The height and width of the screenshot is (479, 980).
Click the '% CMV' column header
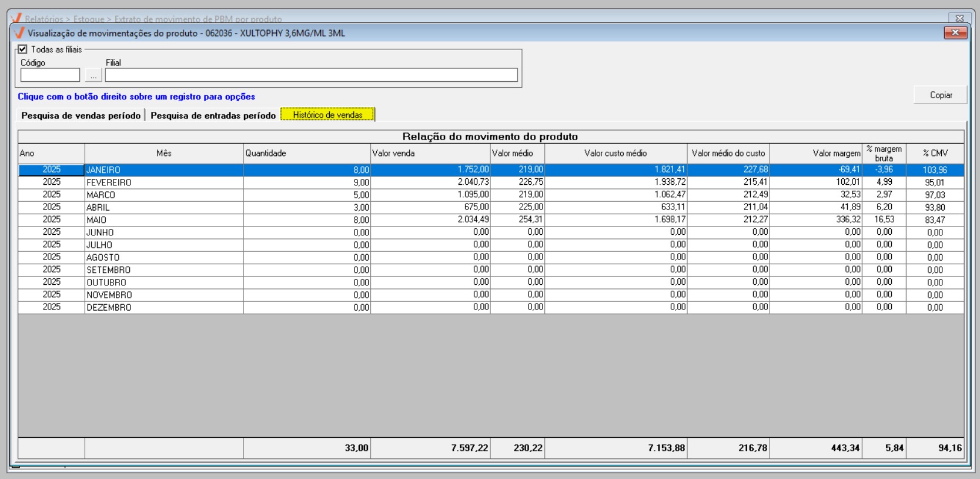click(x=935, y=154)
